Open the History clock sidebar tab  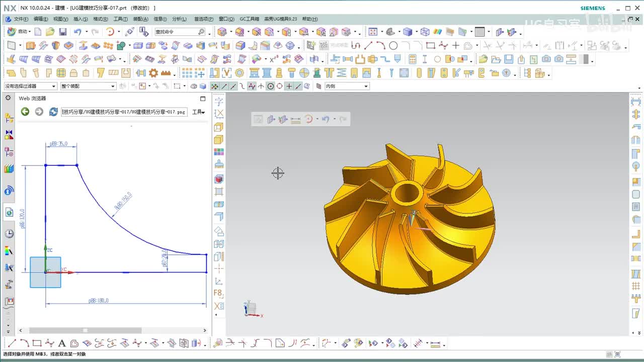point(9,234)
